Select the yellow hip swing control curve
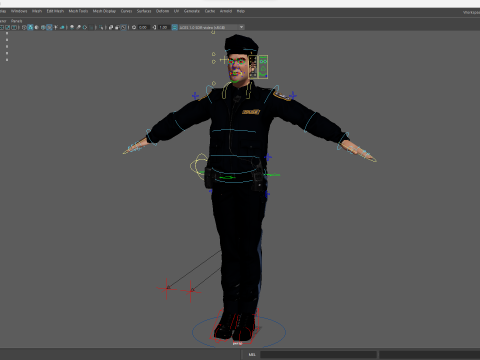Viewport: 480px width, 360px height. tap(199, 166)
